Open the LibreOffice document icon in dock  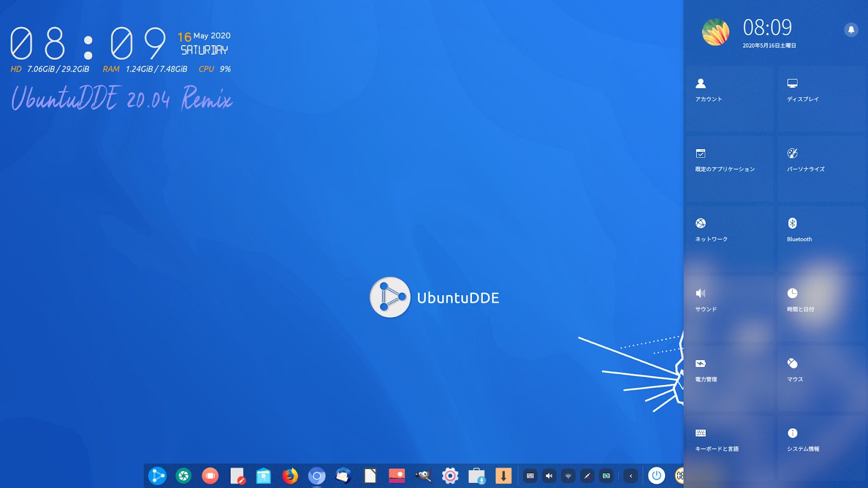(370, 476)
